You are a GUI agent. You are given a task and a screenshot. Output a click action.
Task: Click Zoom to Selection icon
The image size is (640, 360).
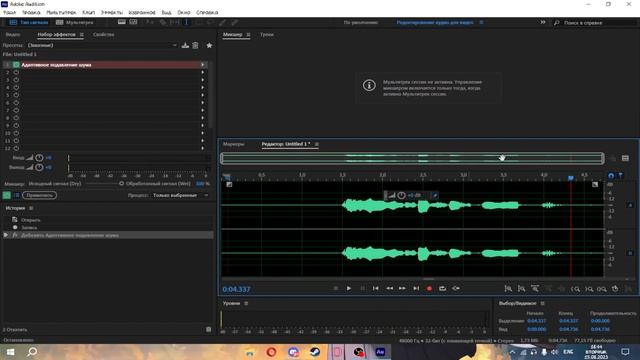coord(602,289)
